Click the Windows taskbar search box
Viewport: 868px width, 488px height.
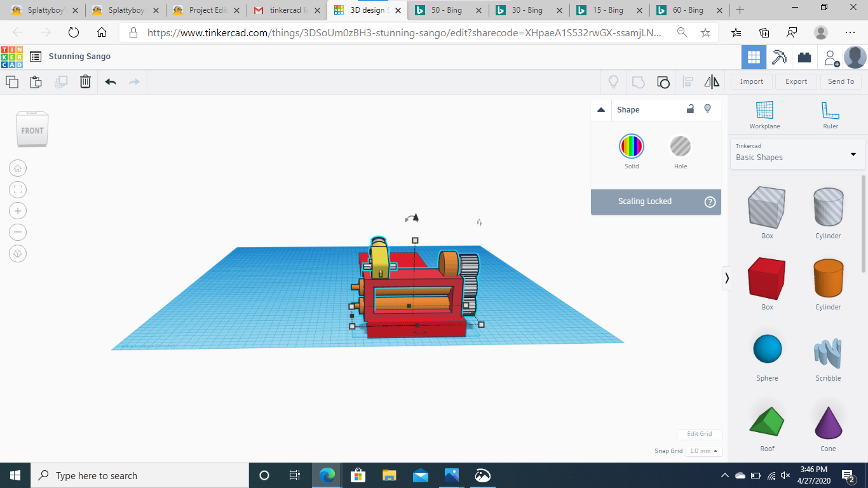click(140, 475)
